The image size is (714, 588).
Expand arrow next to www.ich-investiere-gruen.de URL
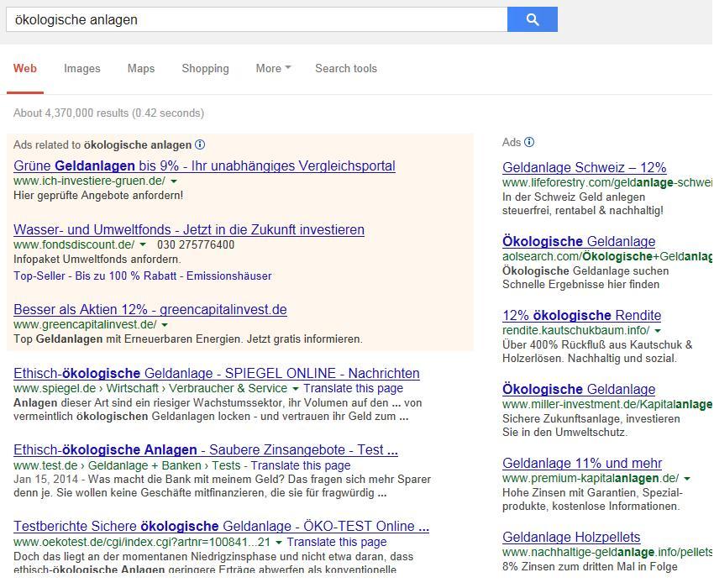tap(174, 181)
